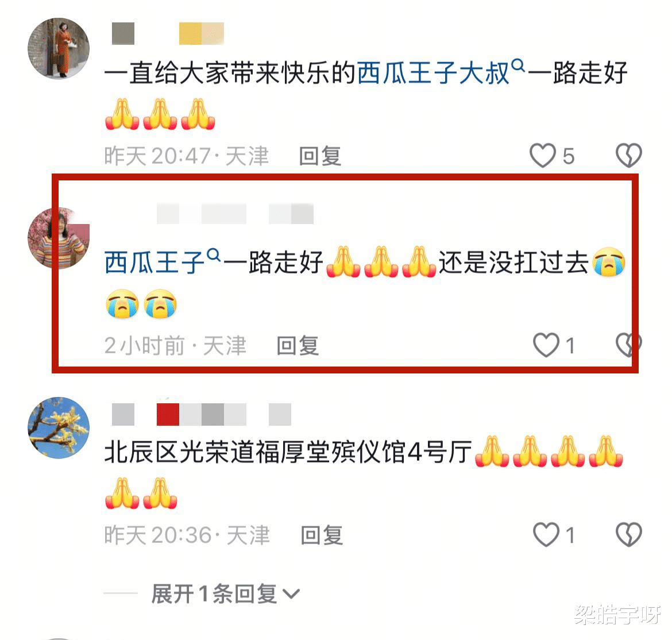
Task: Reply to the 昨天 20:36 comment
Action: tap(322, 535)
